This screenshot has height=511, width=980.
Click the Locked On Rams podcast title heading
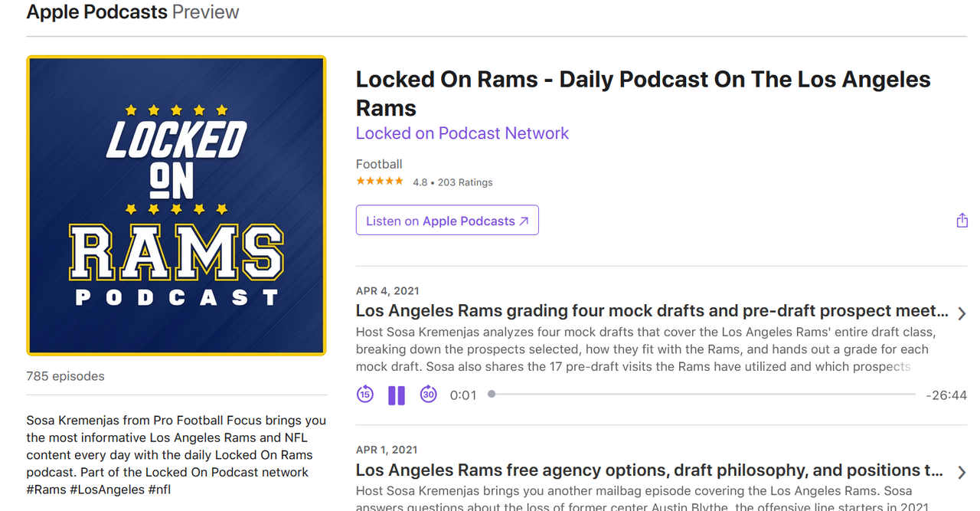(x=643, y=93)
